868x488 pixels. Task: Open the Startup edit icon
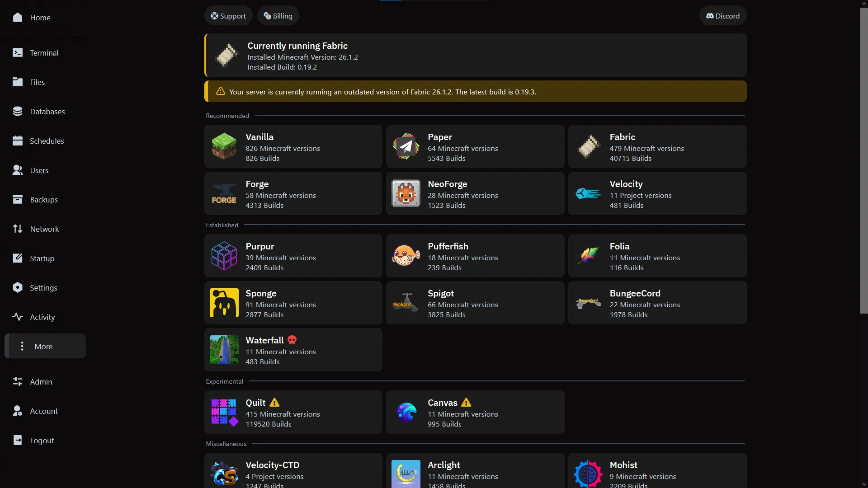pyautogui.click(x=18, y=258)
